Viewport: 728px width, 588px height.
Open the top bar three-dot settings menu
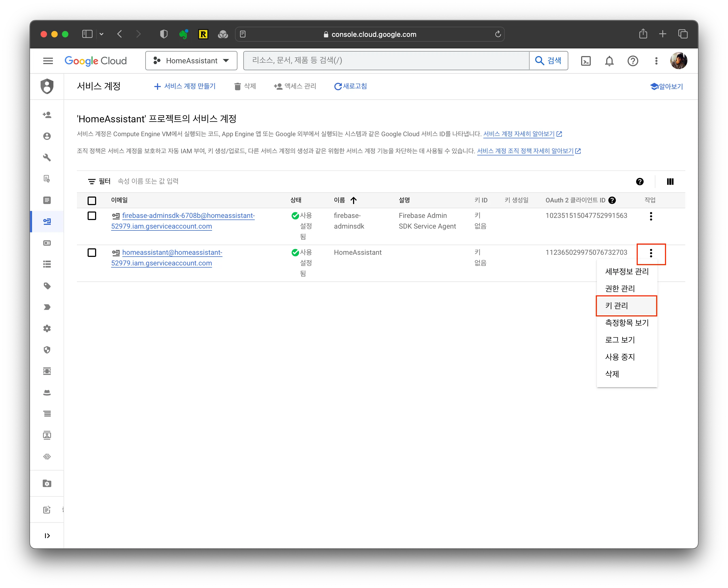point(656,61)
